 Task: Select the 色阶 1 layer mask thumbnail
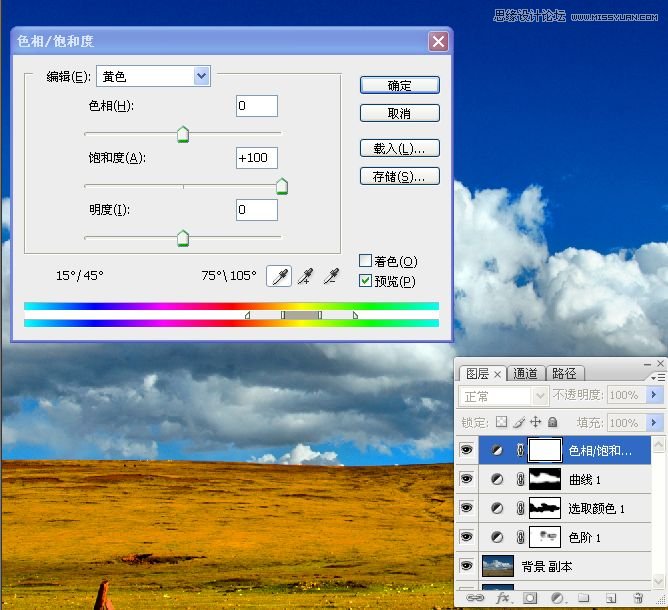[x=545, y=537]
